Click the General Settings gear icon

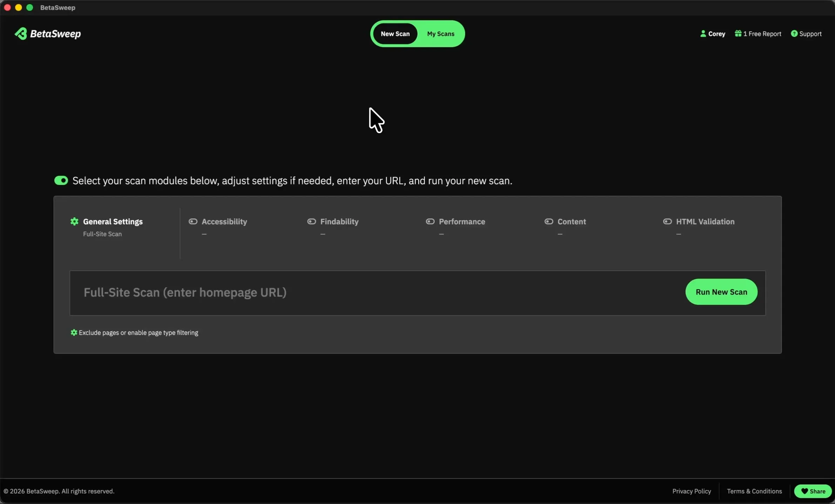[x=74, y=222]
